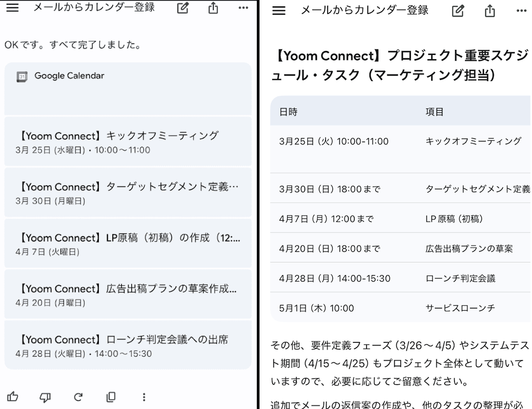This screenshot has width=532, height=409.
Task: Tap the 日時 column header
Action: (x=289, y=112)
